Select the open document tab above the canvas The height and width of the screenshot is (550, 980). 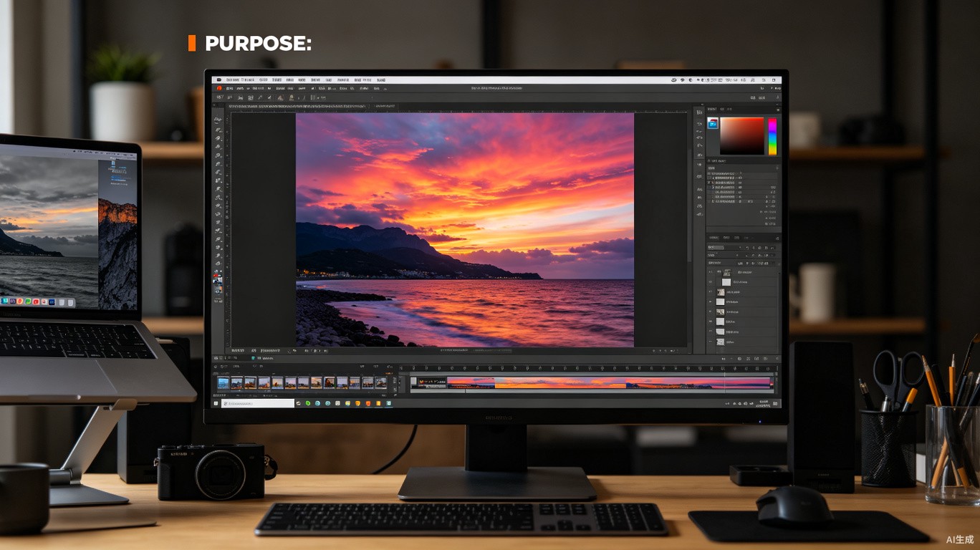pos(297,106)
